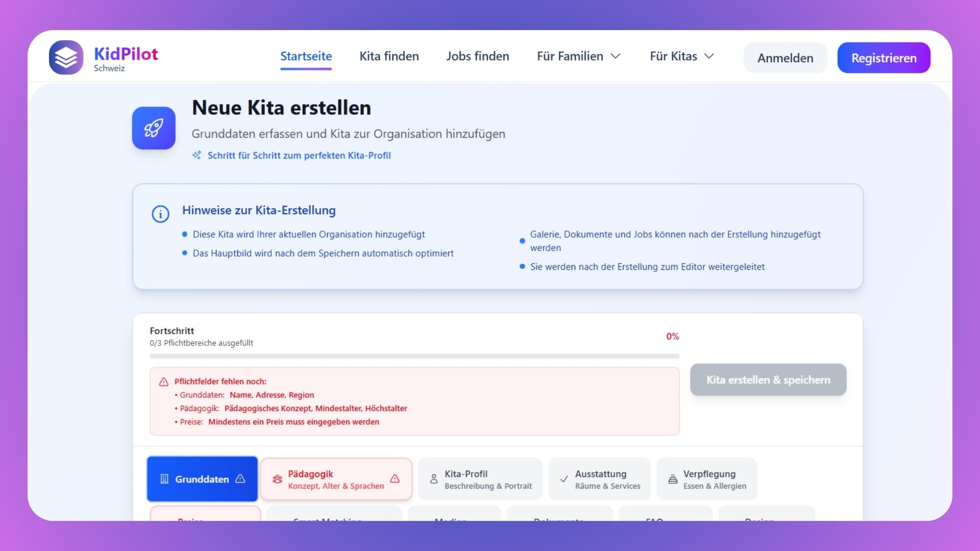This screenshot has height=551, width=980.
Task: Click the checkmark icon on Ausstattung tab
Action: [563, 479]
